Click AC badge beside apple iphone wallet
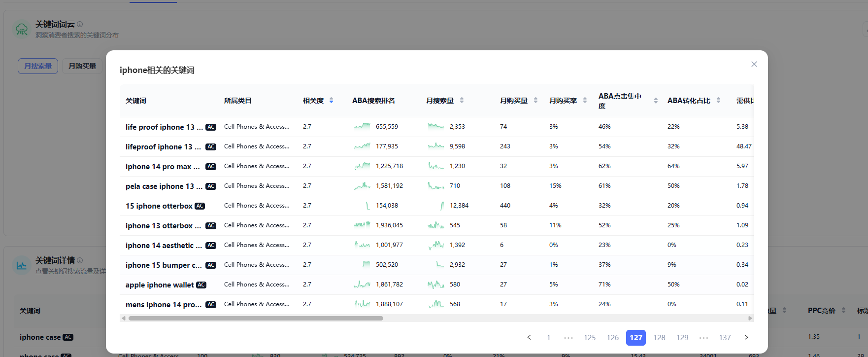868x357 pixels. point(201,285)
